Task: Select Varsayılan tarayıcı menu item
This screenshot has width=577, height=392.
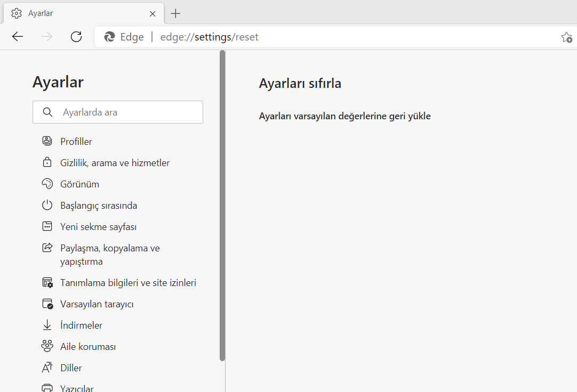Action: pos(97,304)
